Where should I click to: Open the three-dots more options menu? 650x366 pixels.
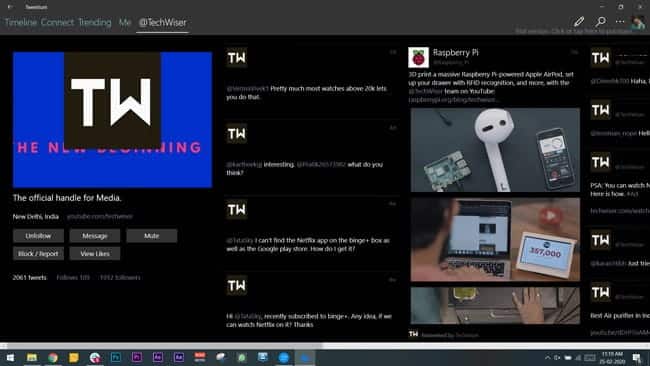620,21
